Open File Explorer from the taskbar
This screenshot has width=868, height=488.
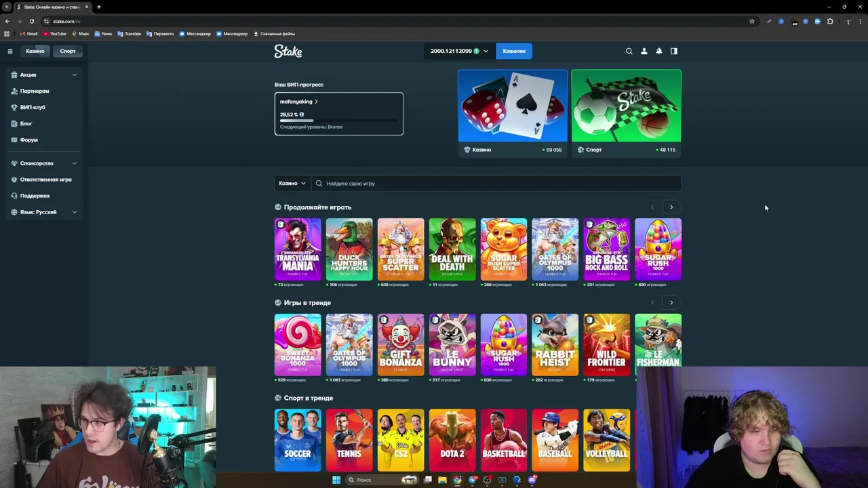click(442, 480)
